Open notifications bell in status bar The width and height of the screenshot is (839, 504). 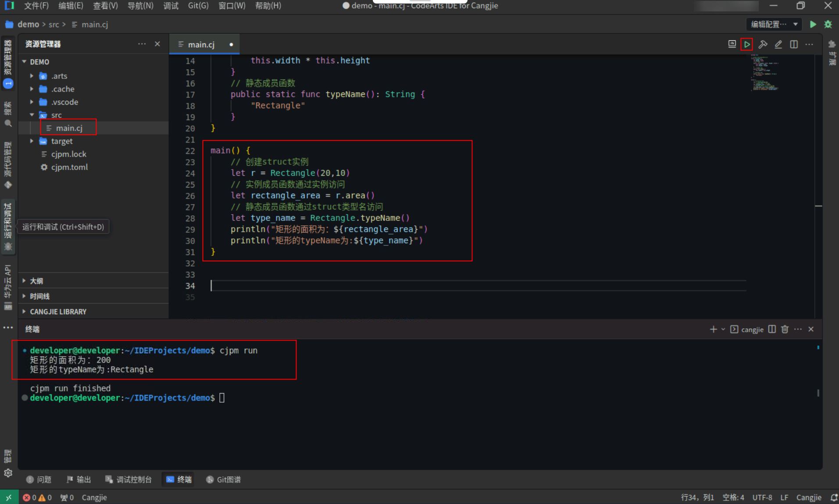coord(833,497)
